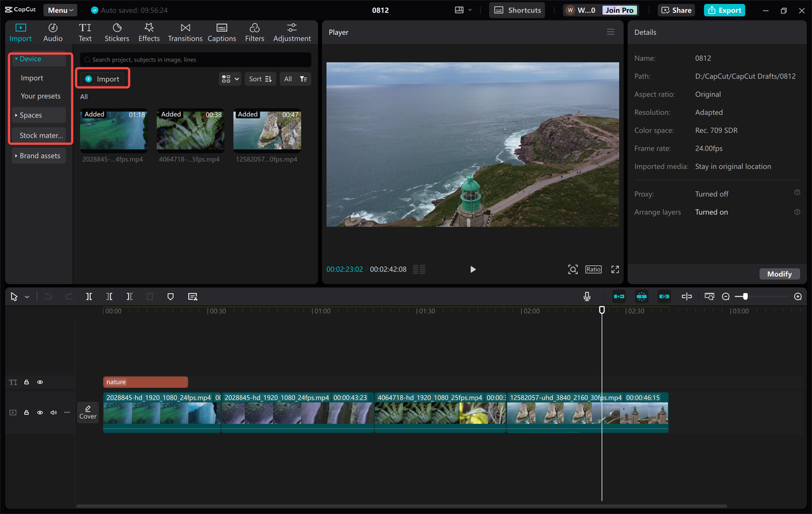
Task: Open the Stickers panel
Action: pos(117,32)
